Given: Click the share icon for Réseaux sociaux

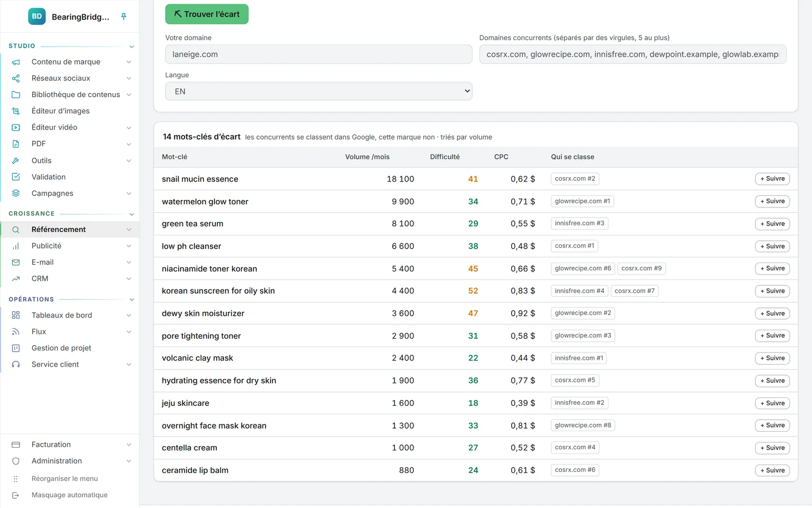Looking at the screenshot, I should [x=16, y=78].
